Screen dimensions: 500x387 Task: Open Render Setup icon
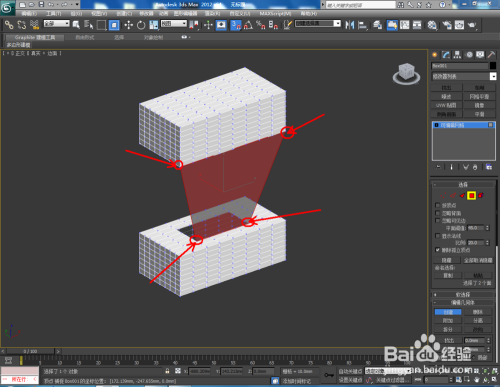pos(447,25)
